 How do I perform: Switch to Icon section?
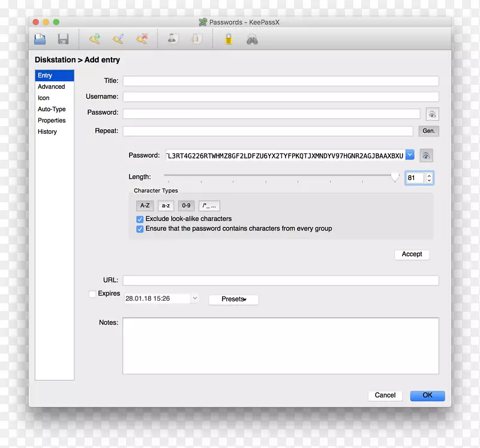point(55,98)
